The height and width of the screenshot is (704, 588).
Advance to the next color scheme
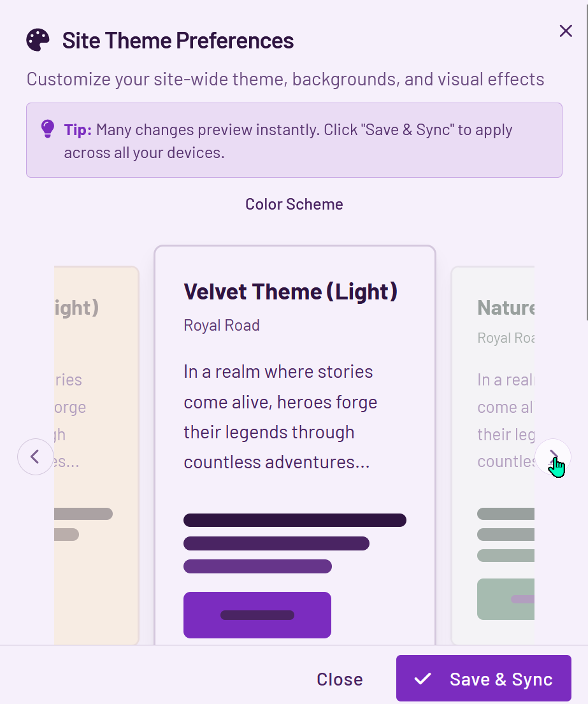[552, 457]
